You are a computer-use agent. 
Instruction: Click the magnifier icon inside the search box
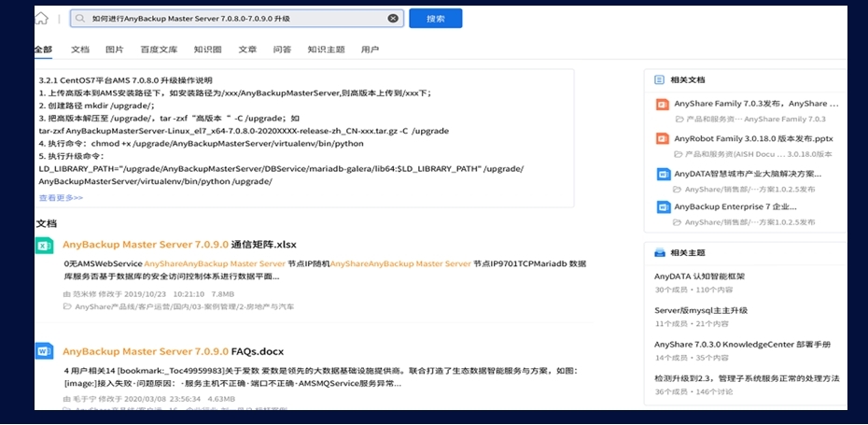(x=81, y=19)
